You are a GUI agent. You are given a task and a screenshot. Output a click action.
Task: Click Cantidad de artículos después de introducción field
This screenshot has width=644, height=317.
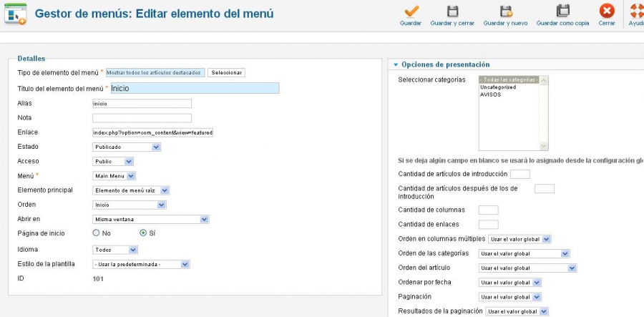tap(545, 188)
